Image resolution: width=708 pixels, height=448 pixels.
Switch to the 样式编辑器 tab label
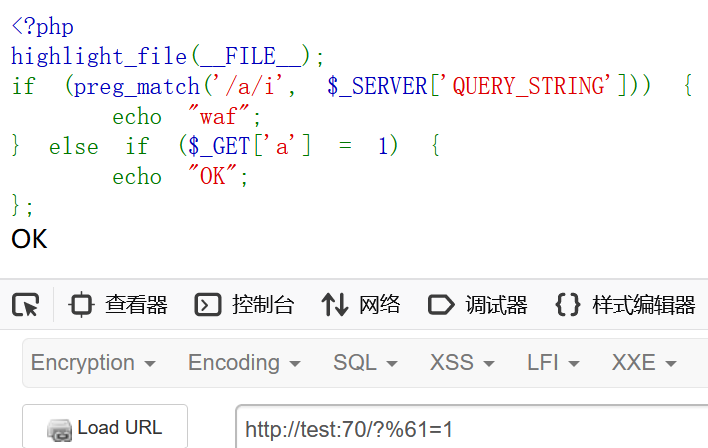(x=643, y=305)
